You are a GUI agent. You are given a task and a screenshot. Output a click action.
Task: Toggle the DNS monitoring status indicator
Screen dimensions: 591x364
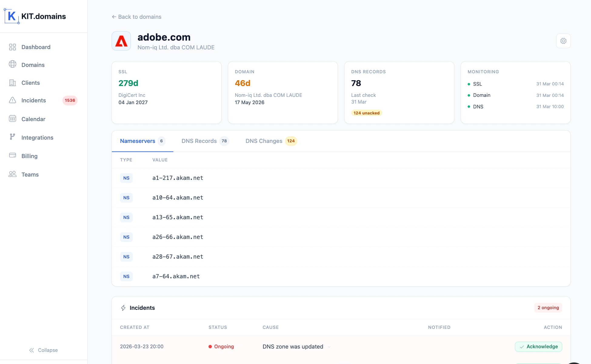[469, 107]
